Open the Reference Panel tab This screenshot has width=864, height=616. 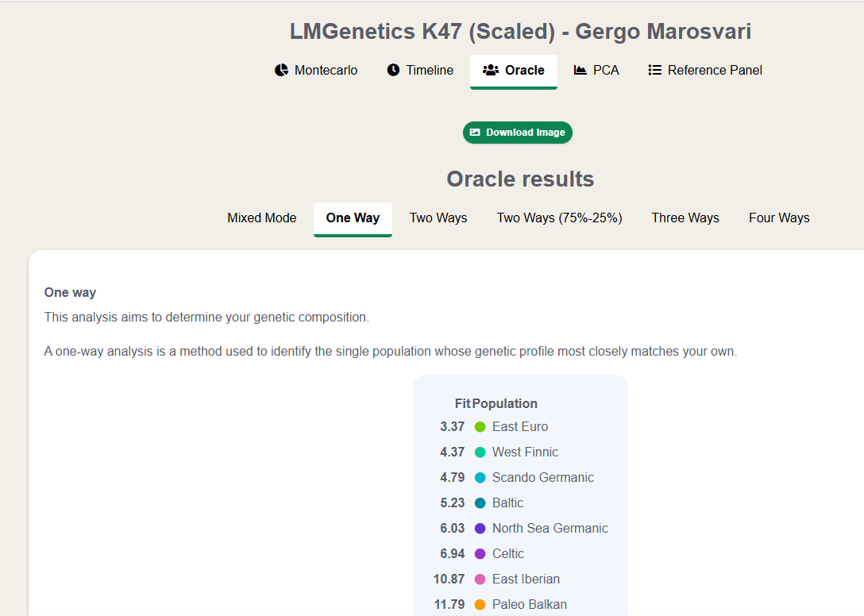point(706,71)
